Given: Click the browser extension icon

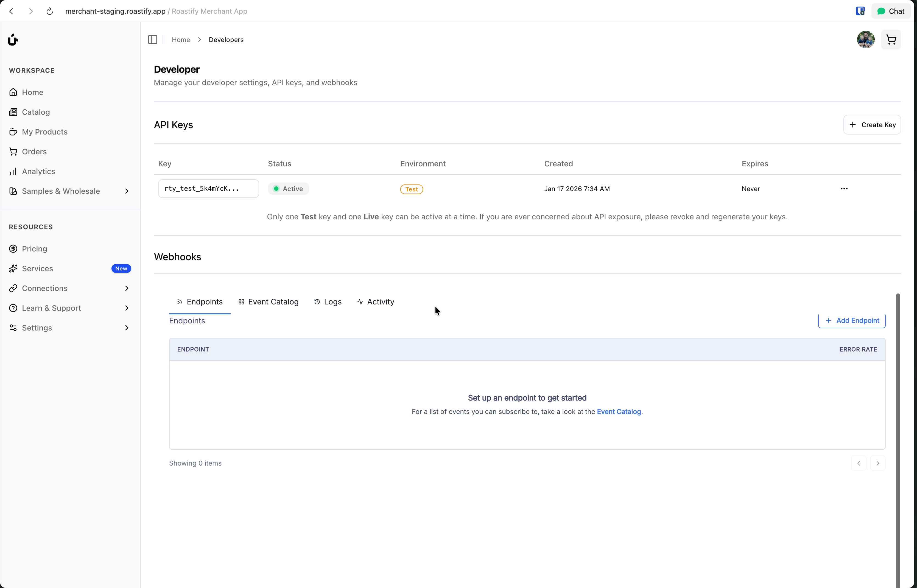Looking at the screenshot, I should (x=860, y=12).
